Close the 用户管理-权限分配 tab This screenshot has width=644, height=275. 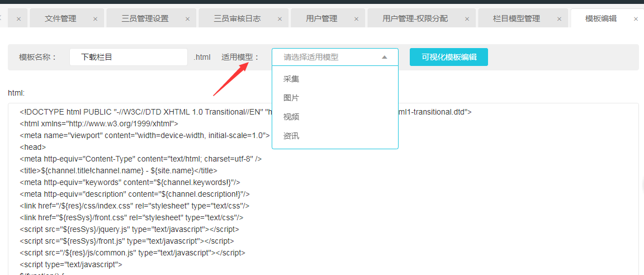coord(467,19)
